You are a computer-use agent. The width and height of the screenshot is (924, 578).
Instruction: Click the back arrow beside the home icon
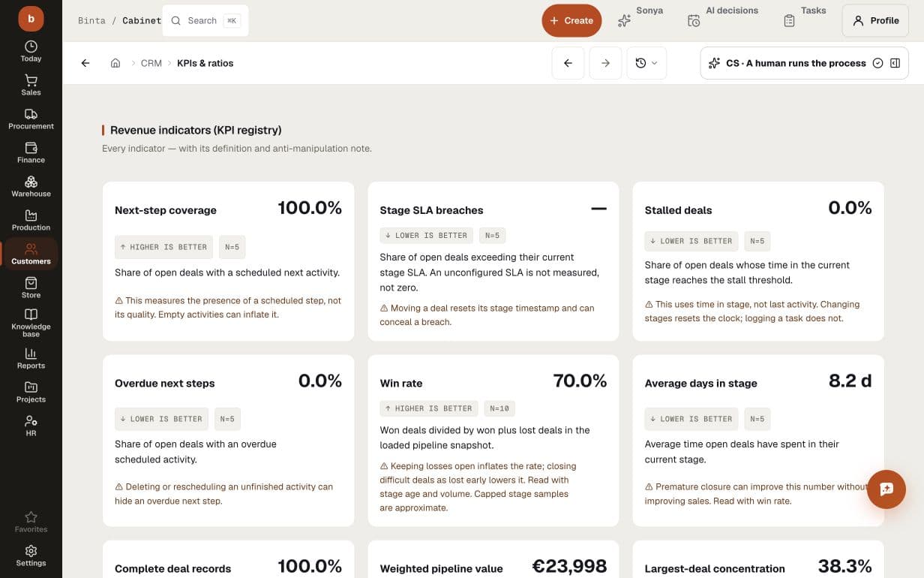pyautogui.click(x=85, y=63)
